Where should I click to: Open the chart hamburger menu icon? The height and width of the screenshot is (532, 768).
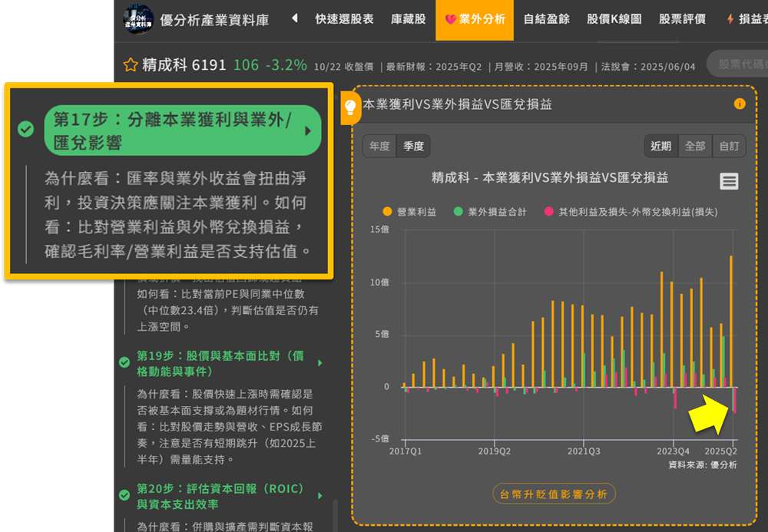[729, 181]
